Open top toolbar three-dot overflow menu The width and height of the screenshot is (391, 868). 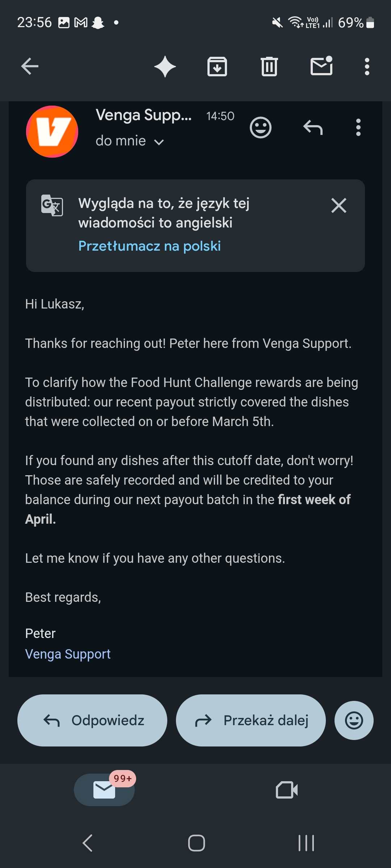coord(367,67)
